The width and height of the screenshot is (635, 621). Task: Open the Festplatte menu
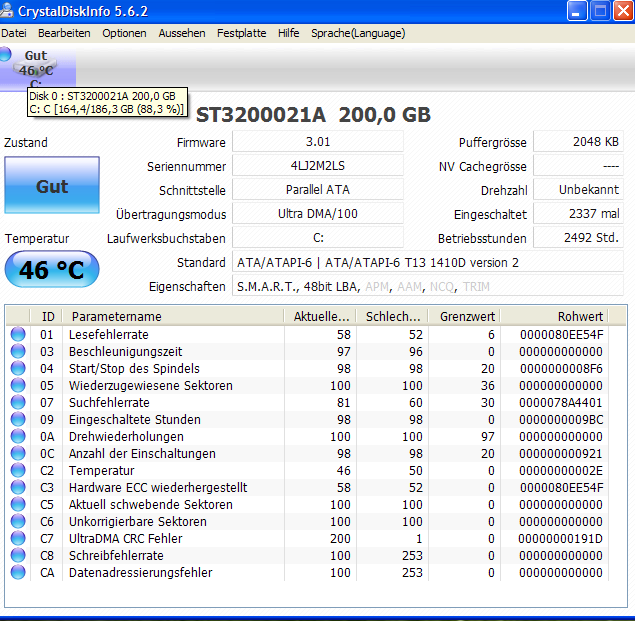point(242,33)
